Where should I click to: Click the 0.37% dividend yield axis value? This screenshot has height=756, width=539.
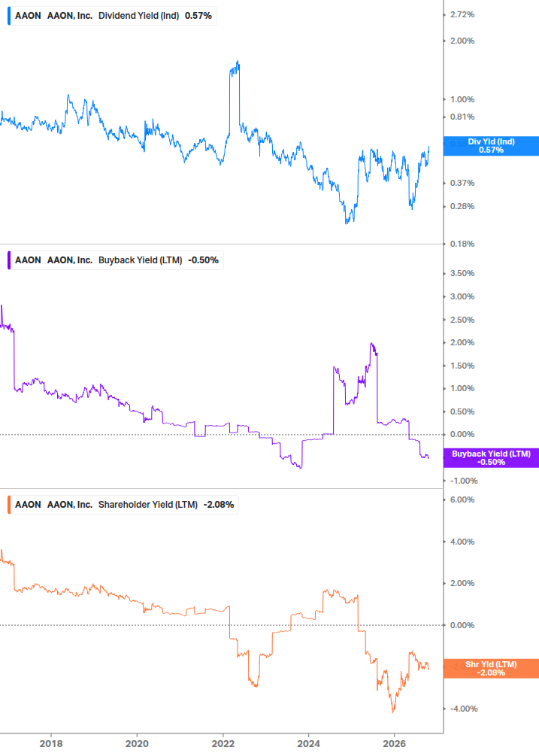coord(462,184)
